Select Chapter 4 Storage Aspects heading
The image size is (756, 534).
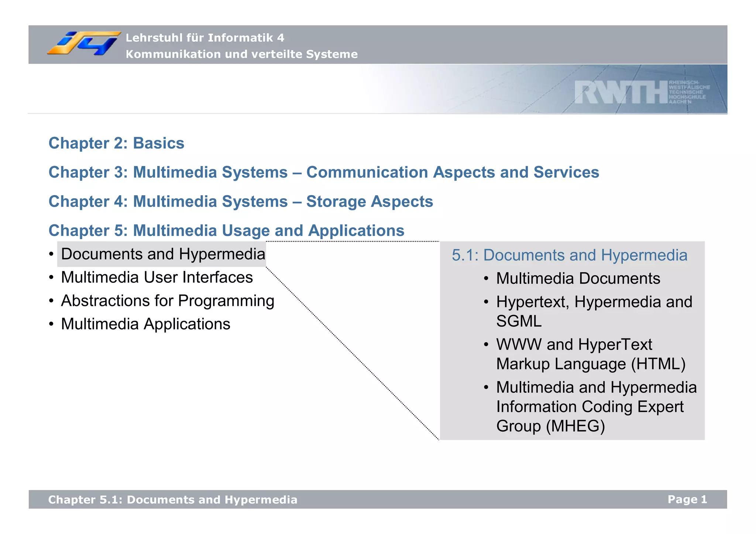click(241, 201)
